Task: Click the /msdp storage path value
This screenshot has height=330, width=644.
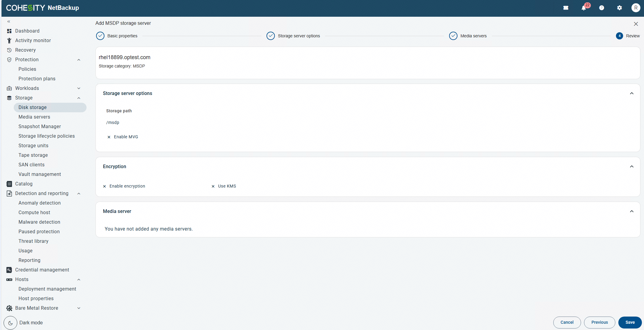Action: tap(113, 123)
